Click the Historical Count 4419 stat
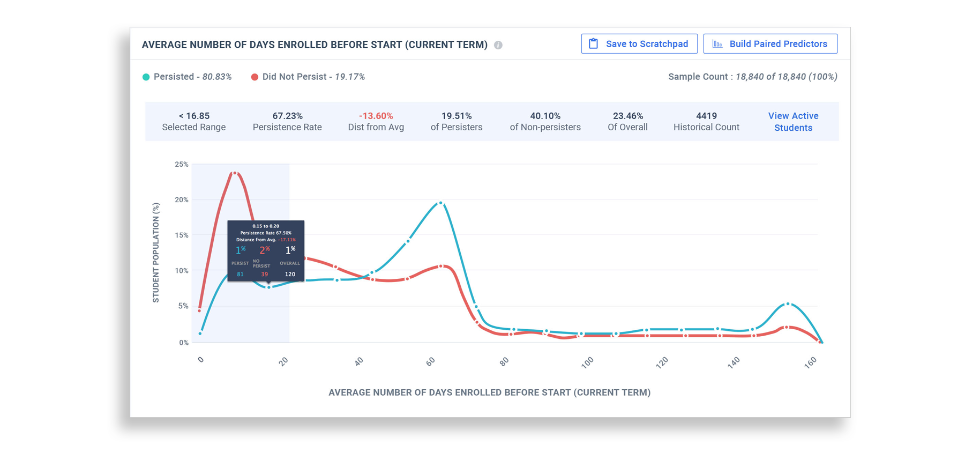Image resolution: width=980 pixels, height=459 pixels. pyautogui.click(x=706, y=122)
